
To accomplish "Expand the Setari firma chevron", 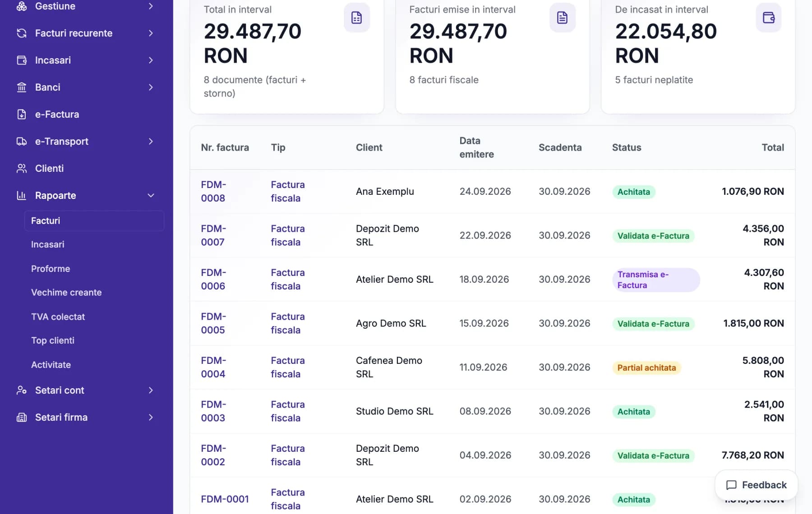I will click(x=151, y=417).
